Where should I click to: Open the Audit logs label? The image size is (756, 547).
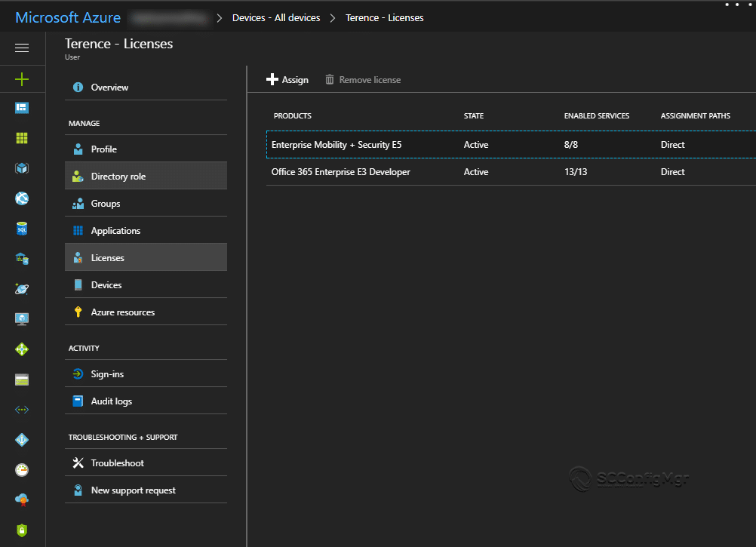[112, 401]
